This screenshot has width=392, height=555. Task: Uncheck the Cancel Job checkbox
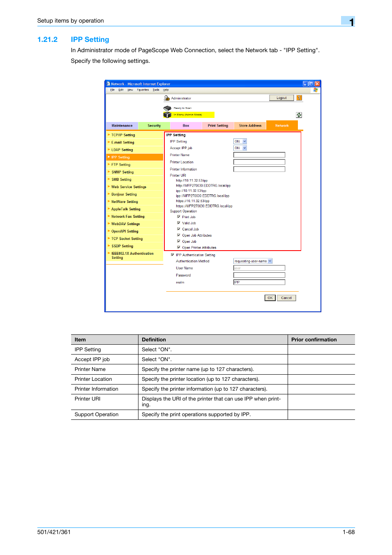point(179,229)
